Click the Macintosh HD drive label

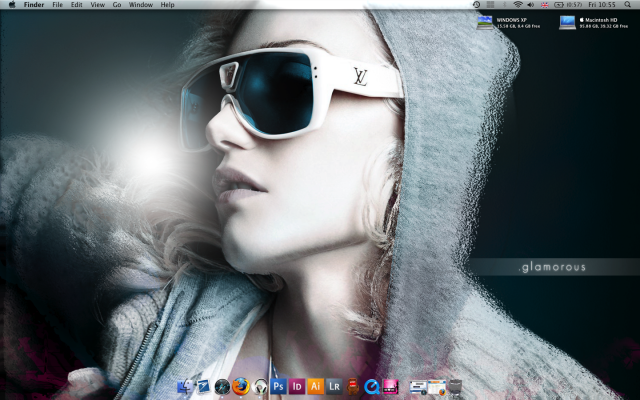point(598,20)
